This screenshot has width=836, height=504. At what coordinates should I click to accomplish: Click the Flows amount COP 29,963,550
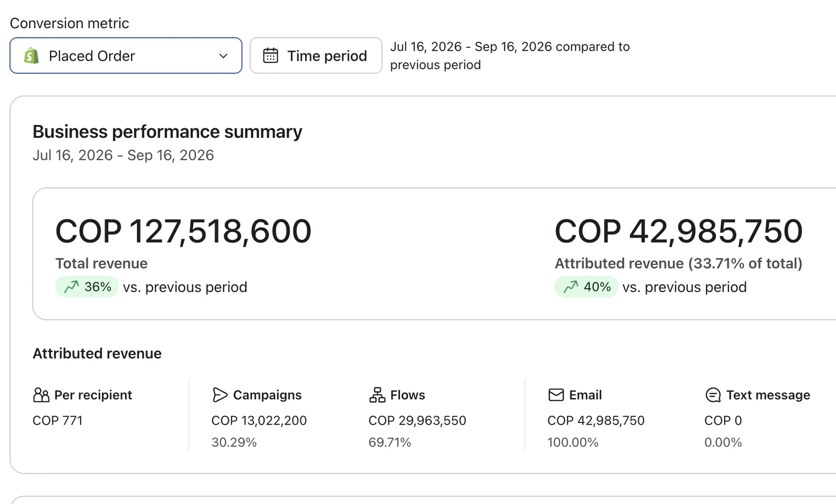[417, 420]
